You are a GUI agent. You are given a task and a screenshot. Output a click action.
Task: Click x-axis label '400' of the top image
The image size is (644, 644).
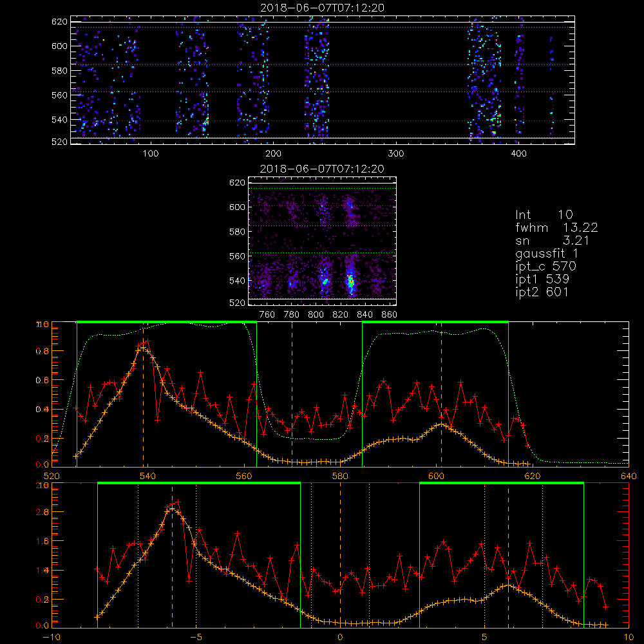[x=518, y=154]
